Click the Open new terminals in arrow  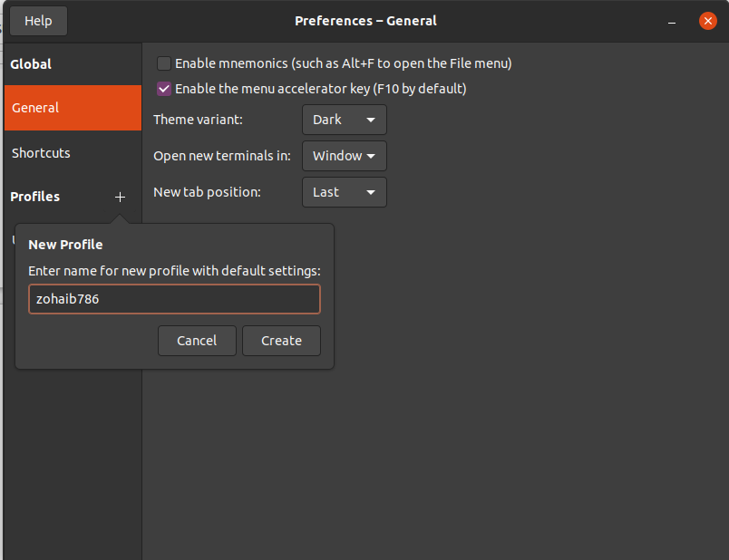point(371,156)
